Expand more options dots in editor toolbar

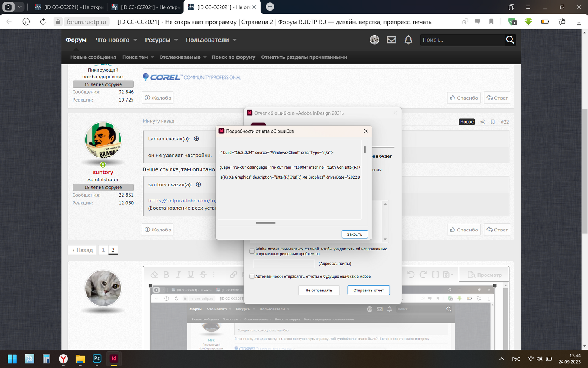(x=214, y=275)
